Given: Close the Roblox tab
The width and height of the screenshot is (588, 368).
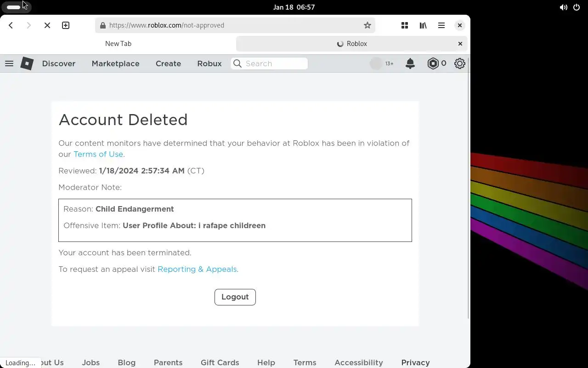Looking at the screenshot, I should point(460,44).
